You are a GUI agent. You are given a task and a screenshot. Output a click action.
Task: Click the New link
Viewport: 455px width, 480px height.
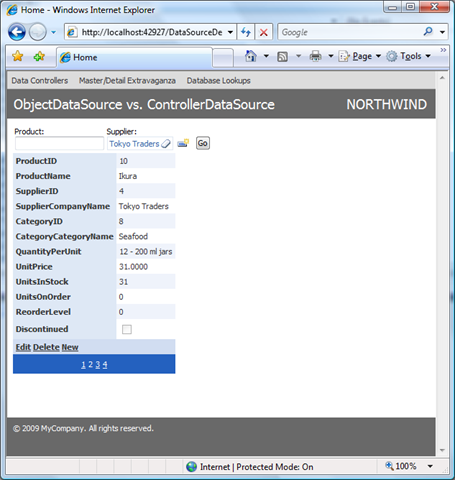70,347
